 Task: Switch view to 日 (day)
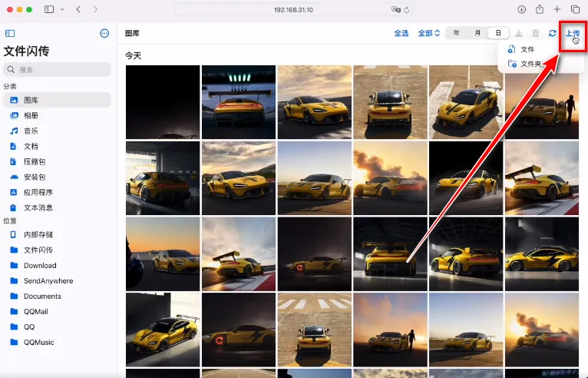point(498,34)
